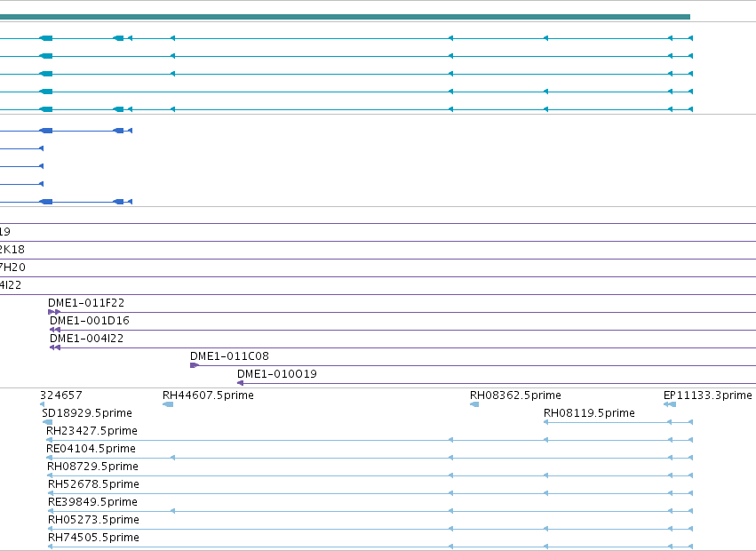Click the RH44607.5prime small exon block
Viewport: 756px width, 551px height.
point(168,404)
